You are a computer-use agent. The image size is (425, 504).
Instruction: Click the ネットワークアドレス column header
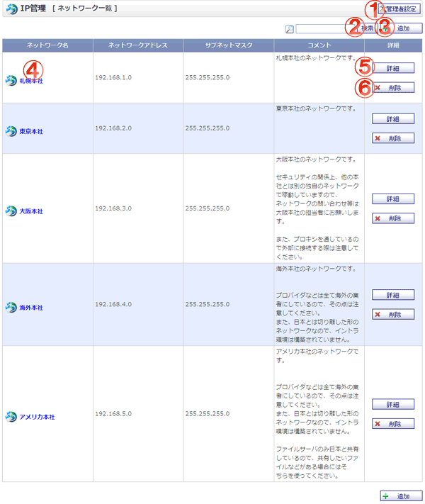coord(138,45)
